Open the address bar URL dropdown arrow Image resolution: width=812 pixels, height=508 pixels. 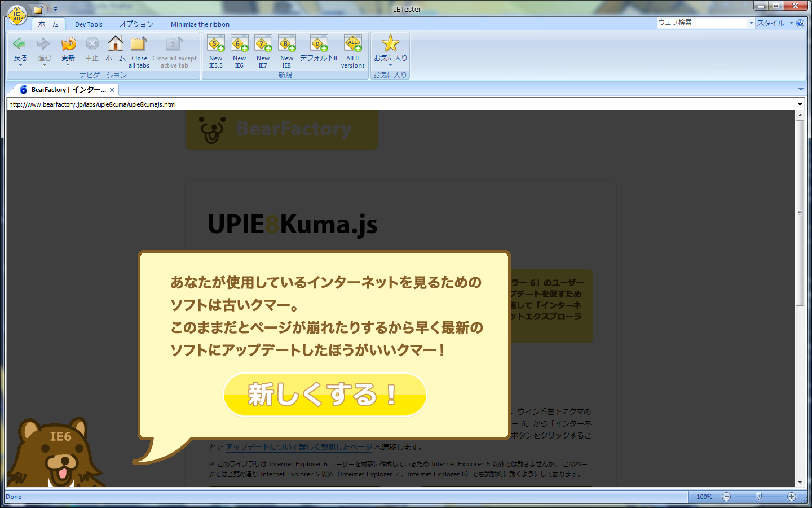(800, 104)
